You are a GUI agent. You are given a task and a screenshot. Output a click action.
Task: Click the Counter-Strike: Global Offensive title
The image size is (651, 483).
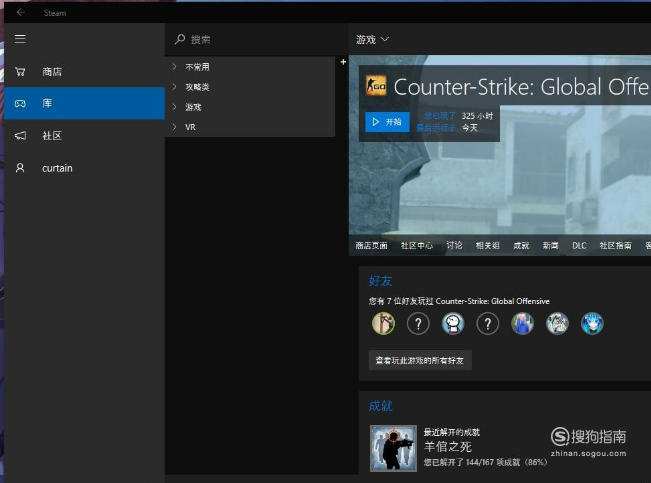point(521,87)
